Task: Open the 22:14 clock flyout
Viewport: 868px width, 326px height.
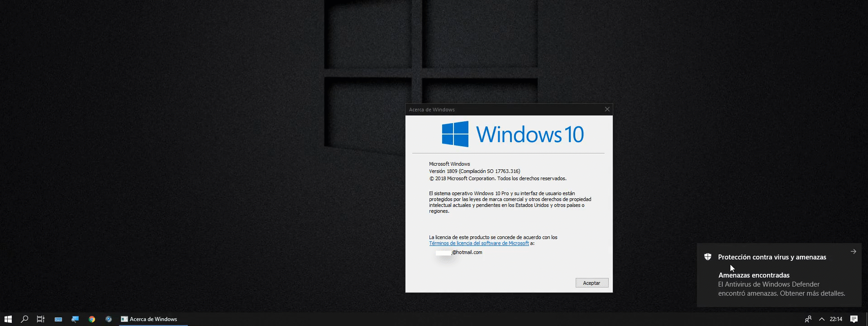Action: point(836,319)
